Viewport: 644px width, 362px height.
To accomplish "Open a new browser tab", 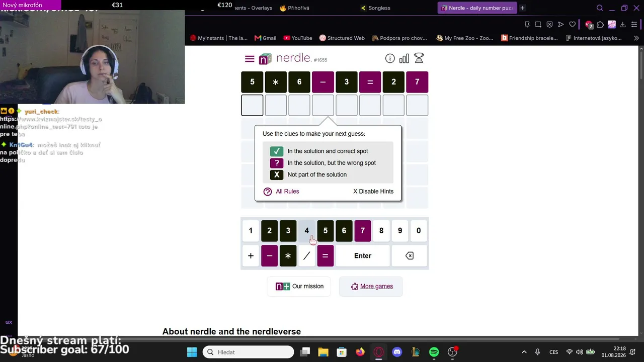I will pos(522,8).
